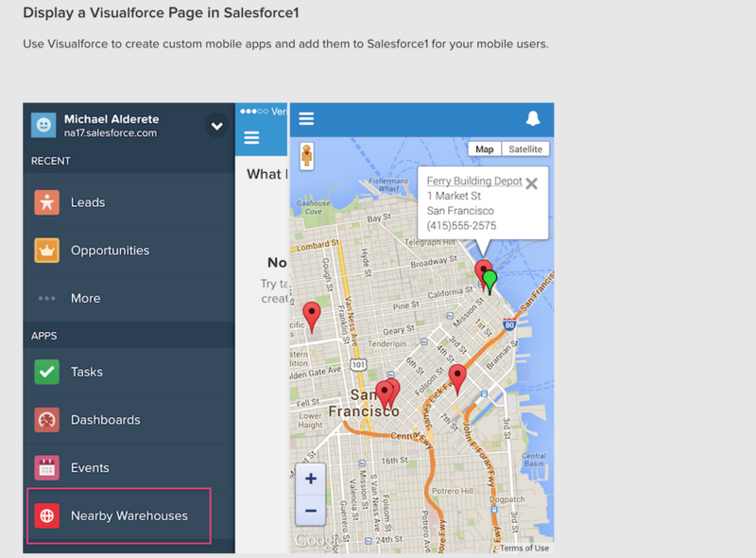Click the na17.salesforce.com text
Screen dimensions: 756x558
111,133
